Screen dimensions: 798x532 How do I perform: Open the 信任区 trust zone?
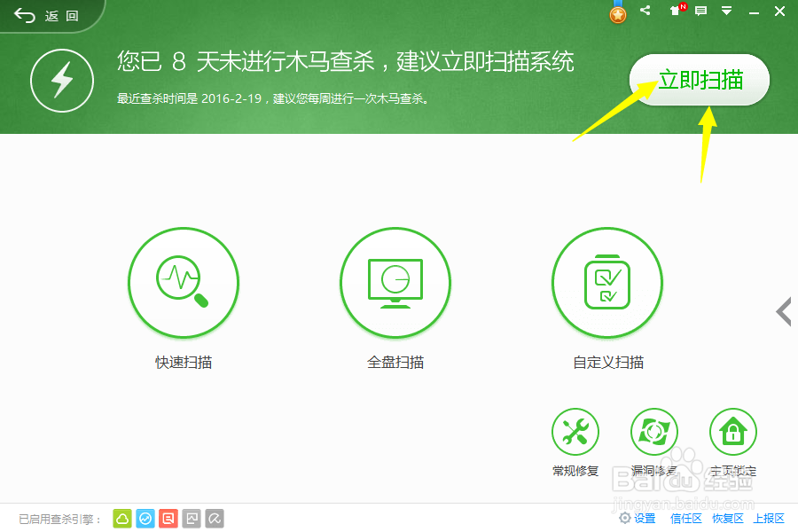pyautogui.click(x=685, y=518)
